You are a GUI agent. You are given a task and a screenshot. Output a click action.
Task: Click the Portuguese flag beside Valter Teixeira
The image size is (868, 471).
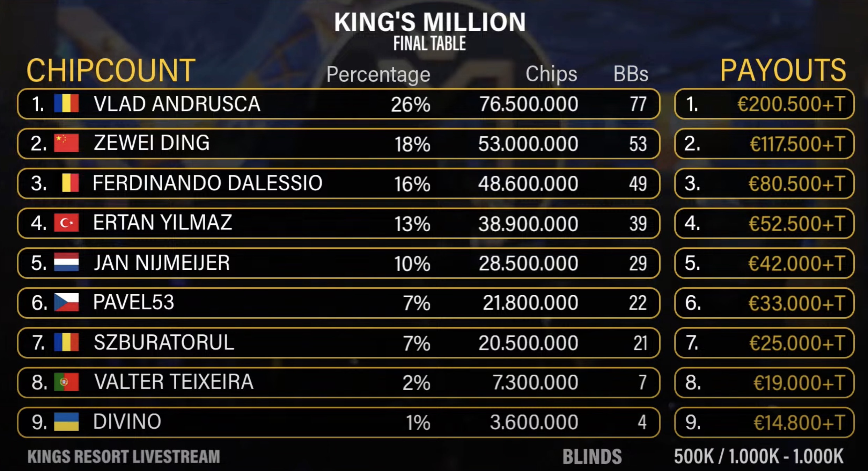[x=66, y=382]
